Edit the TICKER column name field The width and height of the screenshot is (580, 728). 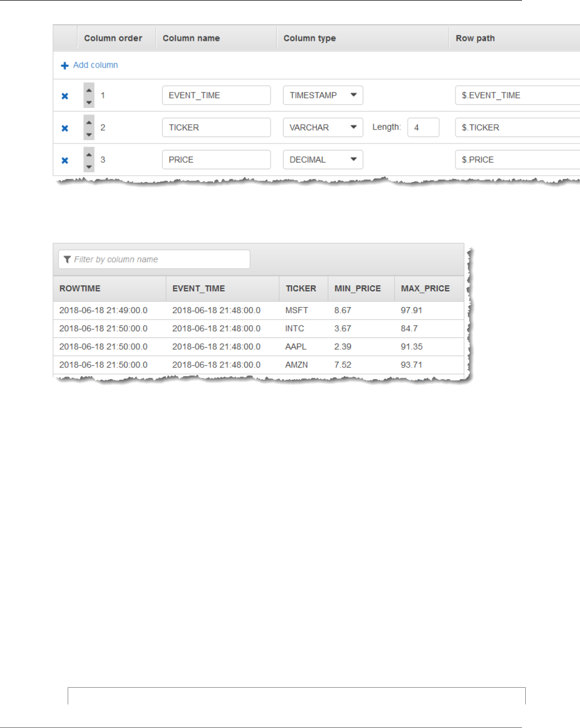pos(216,127)
